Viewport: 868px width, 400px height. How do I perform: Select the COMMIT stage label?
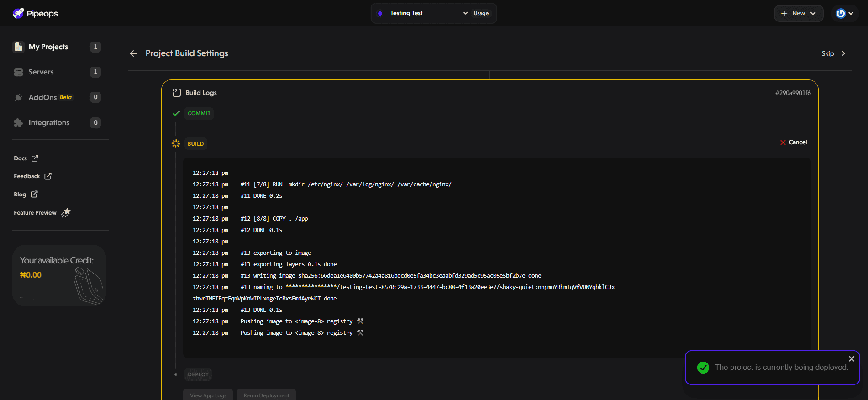[x=199, y=113]
